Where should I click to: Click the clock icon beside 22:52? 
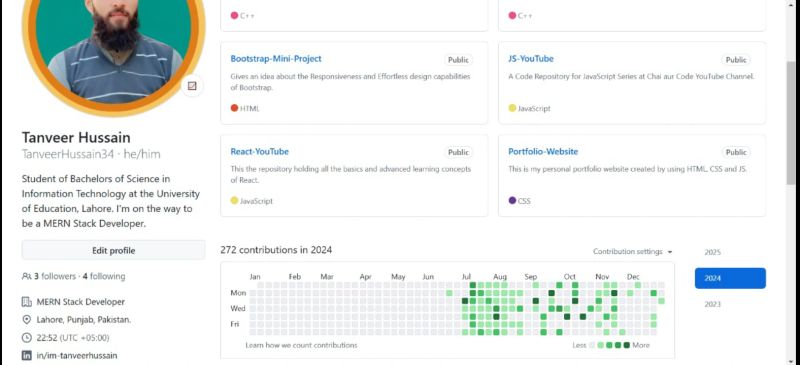pos(27,337)
